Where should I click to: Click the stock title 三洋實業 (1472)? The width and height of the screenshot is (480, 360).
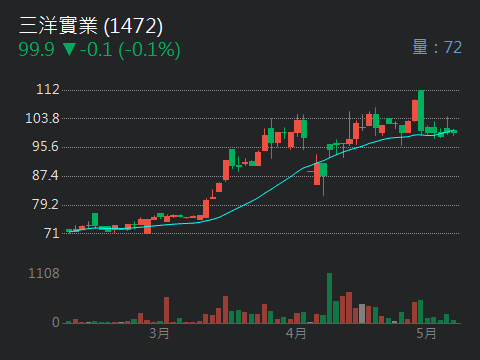pos(91,25)
